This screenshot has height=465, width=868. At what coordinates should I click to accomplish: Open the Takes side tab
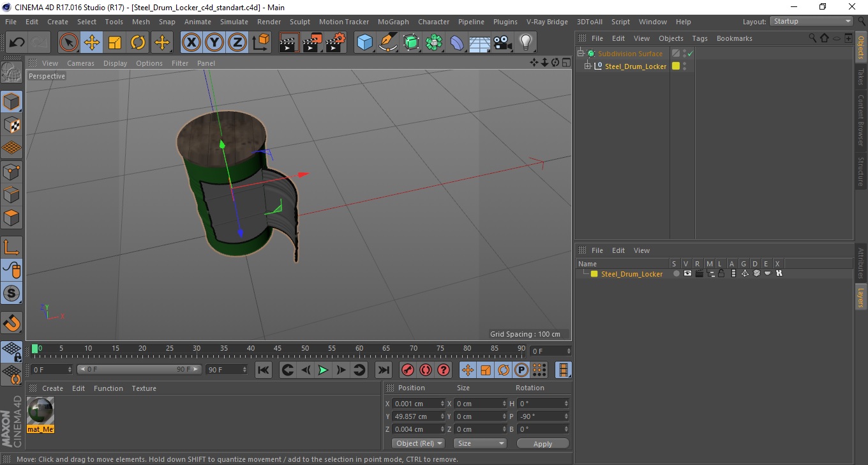click(x=861, y=77)
